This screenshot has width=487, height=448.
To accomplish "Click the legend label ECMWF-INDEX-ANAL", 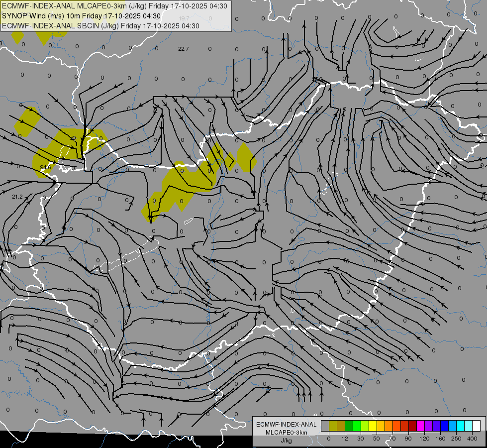I will click(x=287, y=425).
